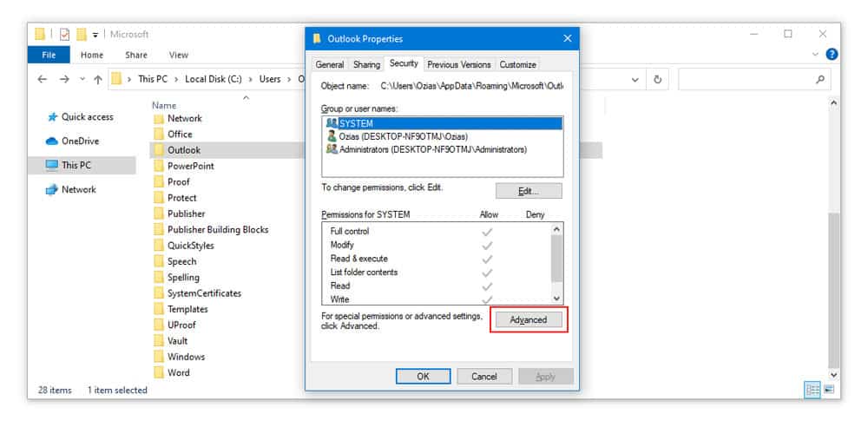
Task: Click the Explorer search box
Action: pos(754,79)
